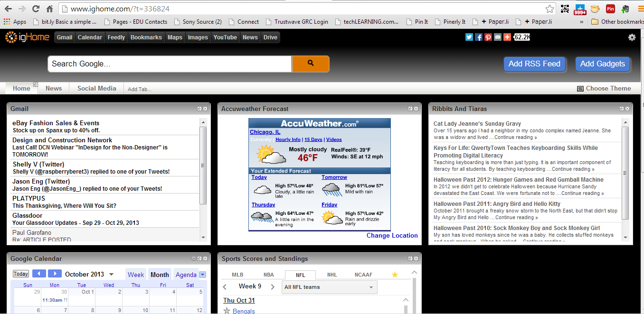Click the Add RSS Feed button
Image resolution: width=644 pixels, height=314 pixels.
(x=534, y=64)
